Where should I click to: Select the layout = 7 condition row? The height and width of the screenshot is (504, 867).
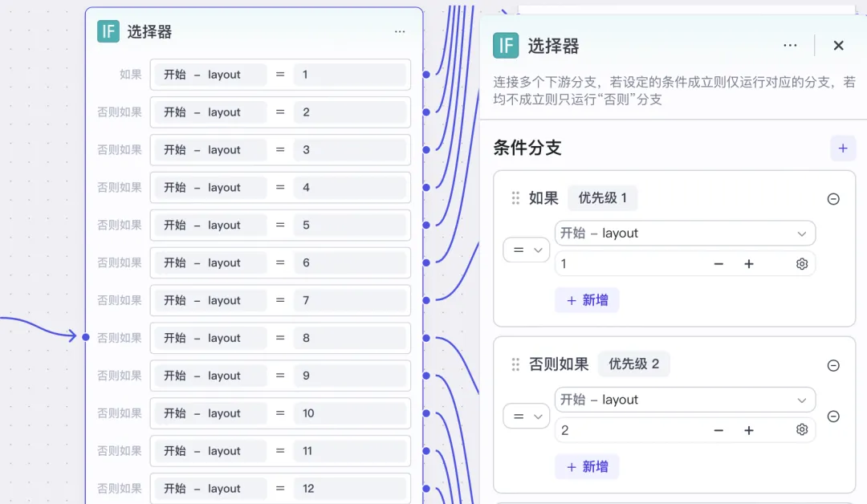click(x=280, y=300)
